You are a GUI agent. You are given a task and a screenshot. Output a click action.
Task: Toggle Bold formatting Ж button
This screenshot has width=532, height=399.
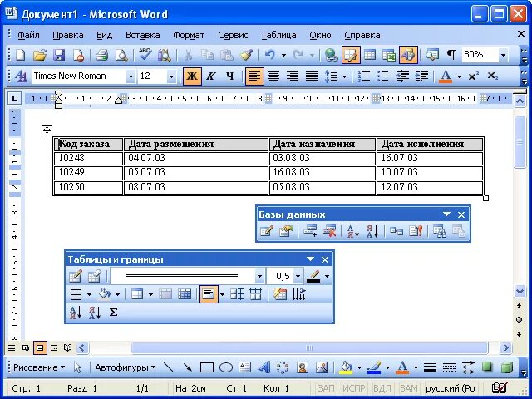[x=192, y=76]
